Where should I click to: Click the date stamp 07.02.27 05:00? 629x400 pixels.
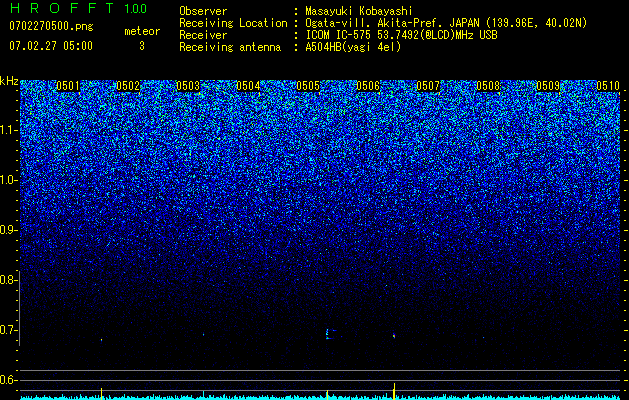pos(51,45)
